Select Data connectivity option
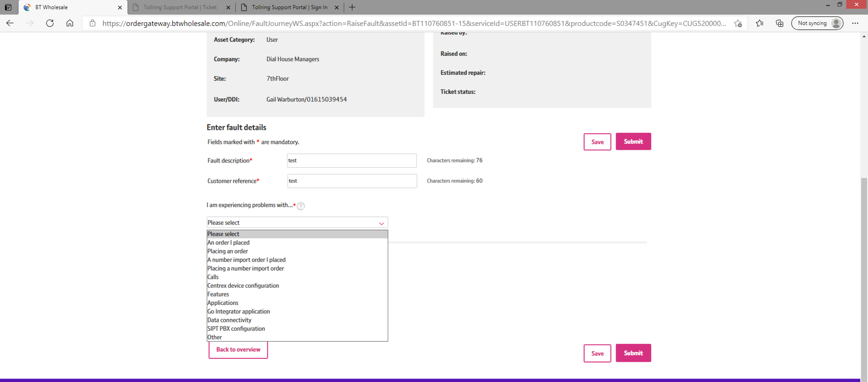Image resolution: width=868 pixels, height=382 pixels. 229,320
